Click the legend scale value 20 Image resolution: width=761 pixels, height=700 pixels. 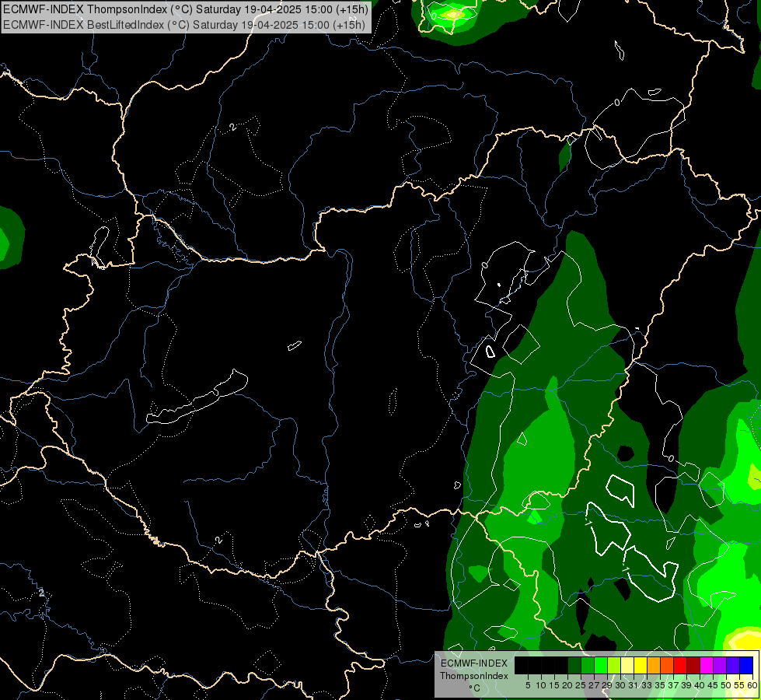567,685
